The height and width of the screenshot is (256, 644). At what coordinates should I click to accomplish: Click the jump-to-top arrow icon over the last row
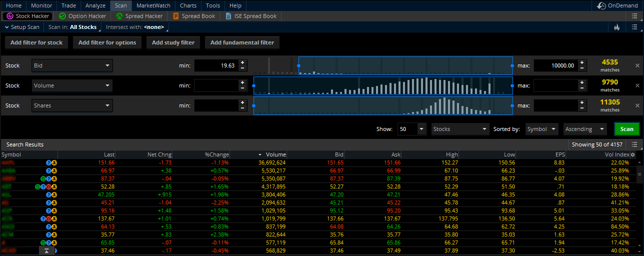click(46, 250)
